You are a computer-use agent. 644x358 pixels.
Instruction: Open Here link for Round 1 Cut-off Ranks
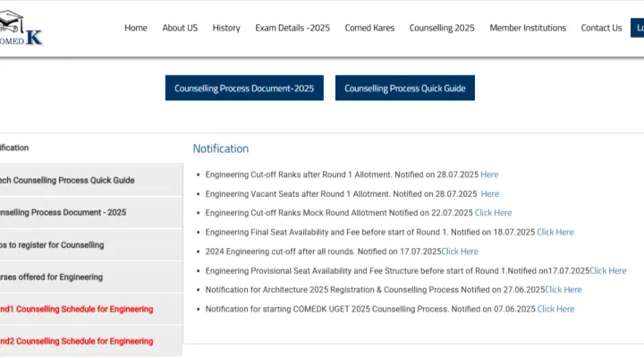pos(489,175)
